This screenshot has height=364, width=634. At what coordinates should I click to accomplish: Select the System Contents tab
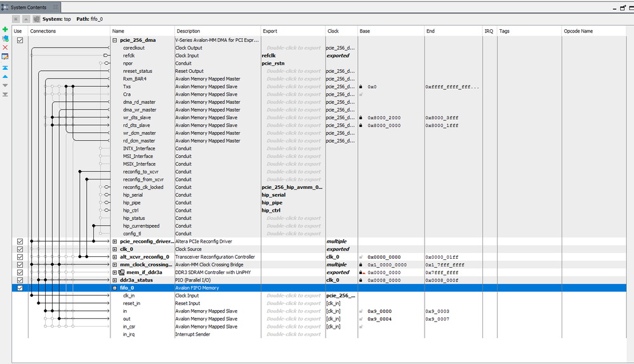click(28, 8)
